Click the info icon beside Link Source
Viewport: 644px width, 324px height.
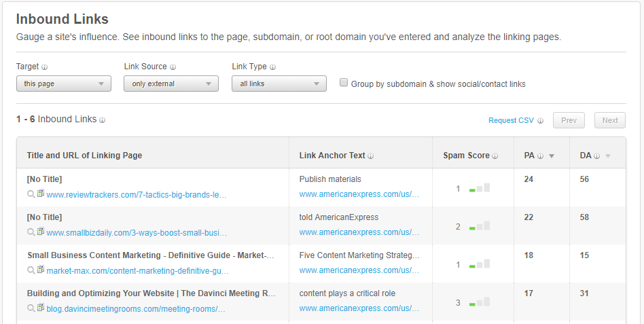(173, 67)
